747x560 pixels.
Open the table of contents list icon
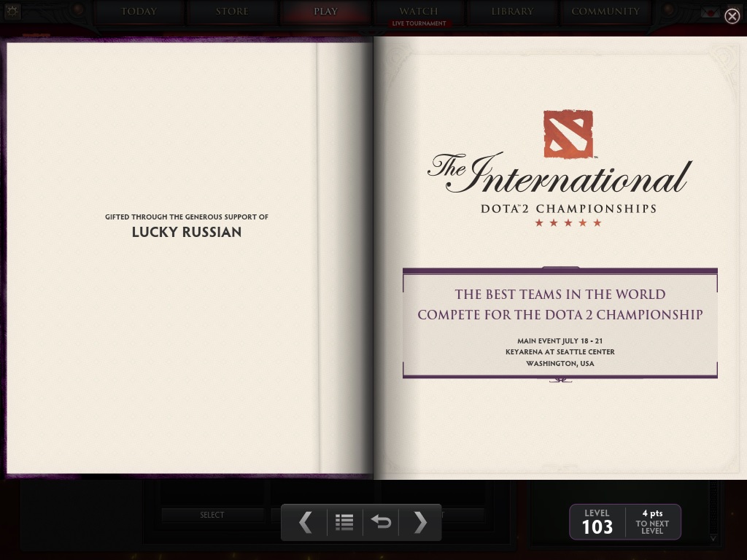[x=344, y=522]
